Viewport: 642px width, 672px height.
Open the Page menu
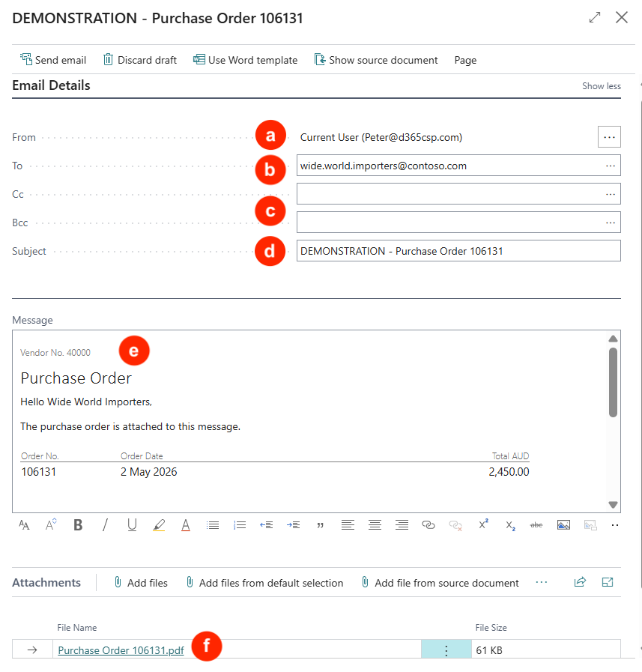(x=465, y=60)
